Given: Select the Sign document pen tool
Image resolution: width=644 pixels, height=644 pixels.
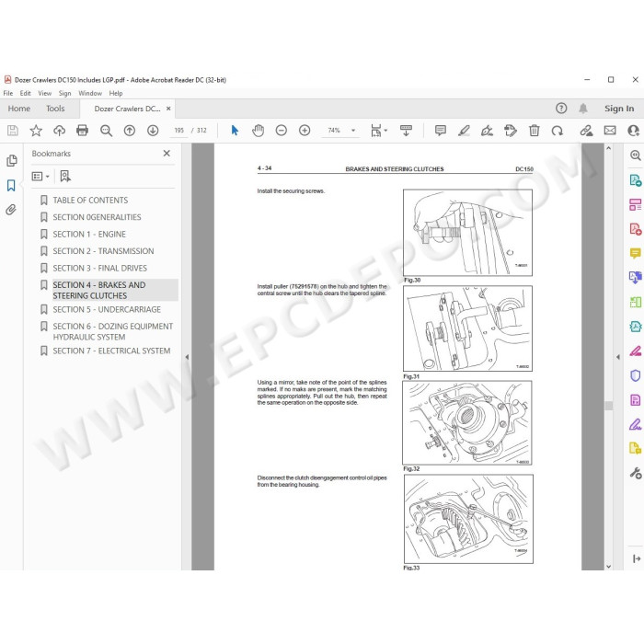Looking at the screenshot, I should point(487,131).
